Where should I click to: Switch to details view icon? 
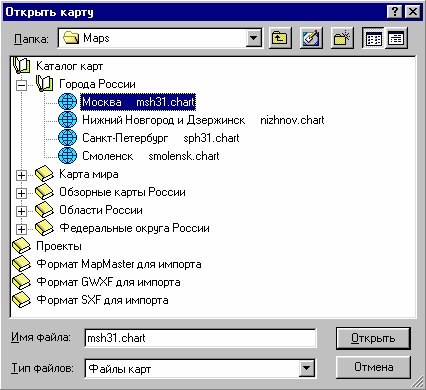tap(396, 38)
